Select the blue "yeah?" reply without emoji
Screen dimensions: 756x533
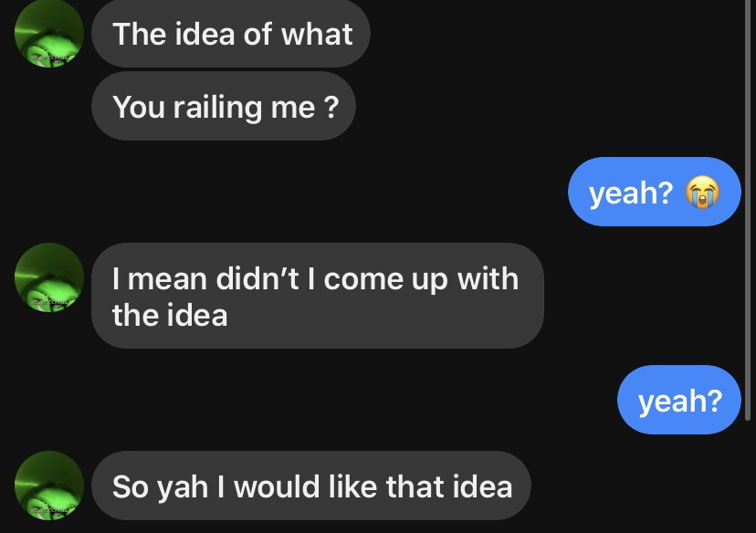pos(679,400)
